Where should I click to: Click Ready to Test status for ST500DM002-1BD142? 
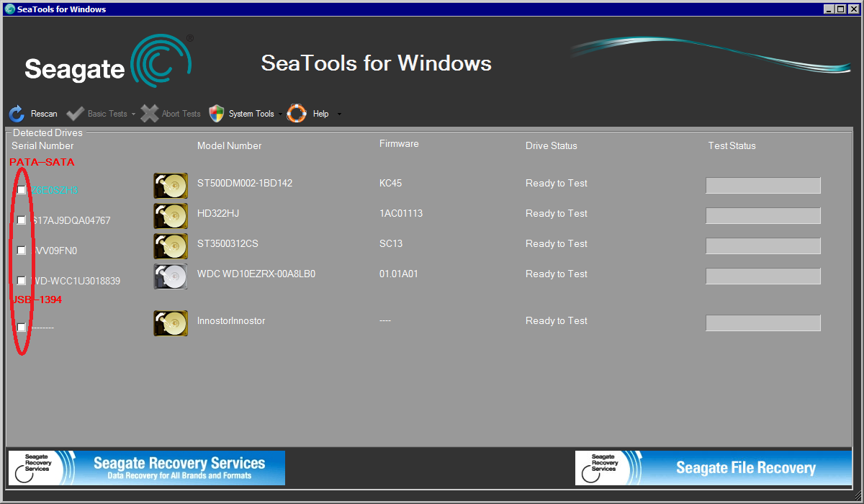click(557, 183)
